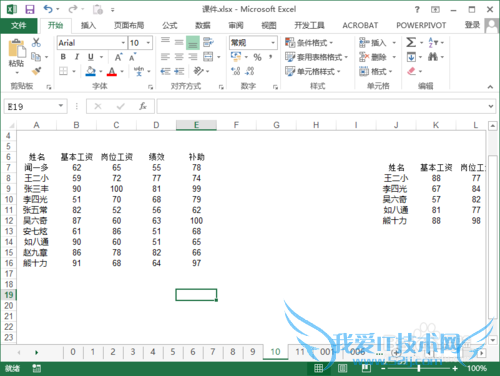Click Merge and Center icon
The height and width of the screenshot is (376, 500).
pos(208,57)
